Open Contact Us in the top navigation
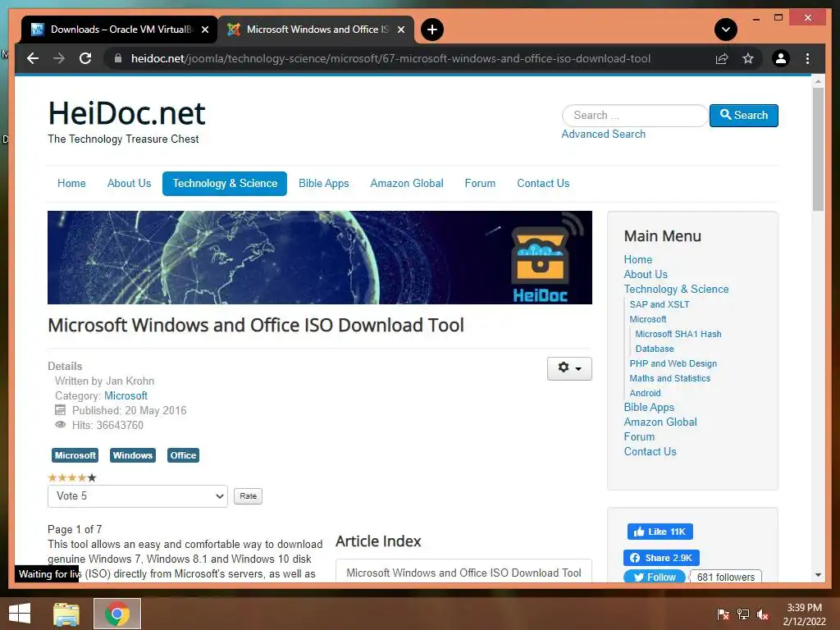The image size is (840, 630). pyautogui.click(x=543, y=183)
